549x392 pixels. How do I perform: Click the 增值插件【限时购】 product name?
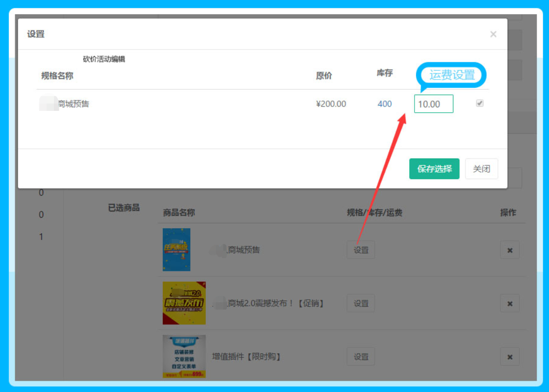tap(246, 356)
